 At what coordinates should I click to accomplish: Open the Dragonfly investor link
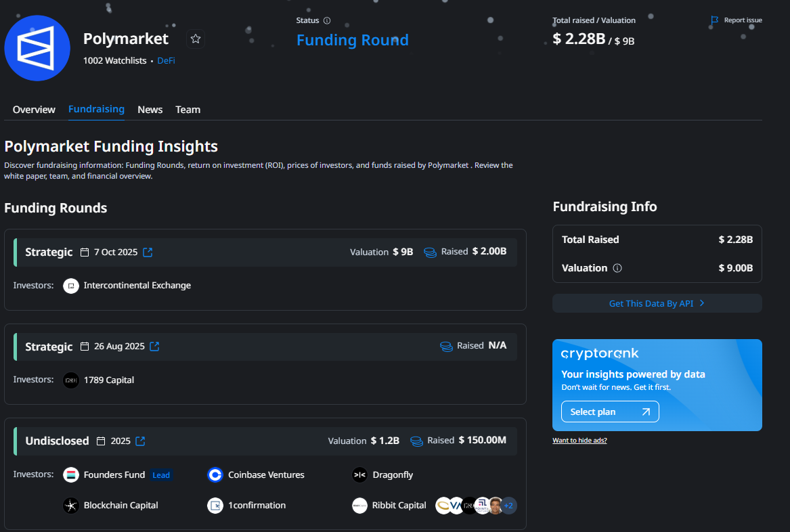tap(392, 475)
